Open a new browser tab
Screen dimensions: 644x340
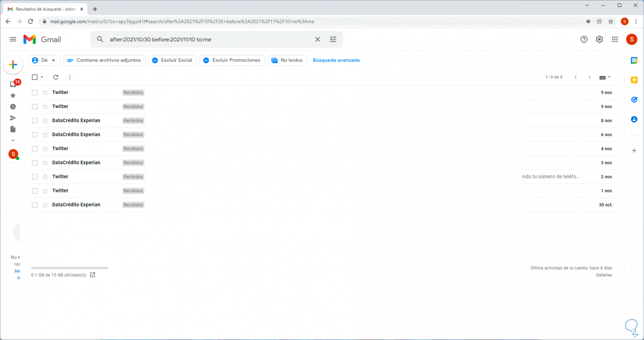(95, 9)
